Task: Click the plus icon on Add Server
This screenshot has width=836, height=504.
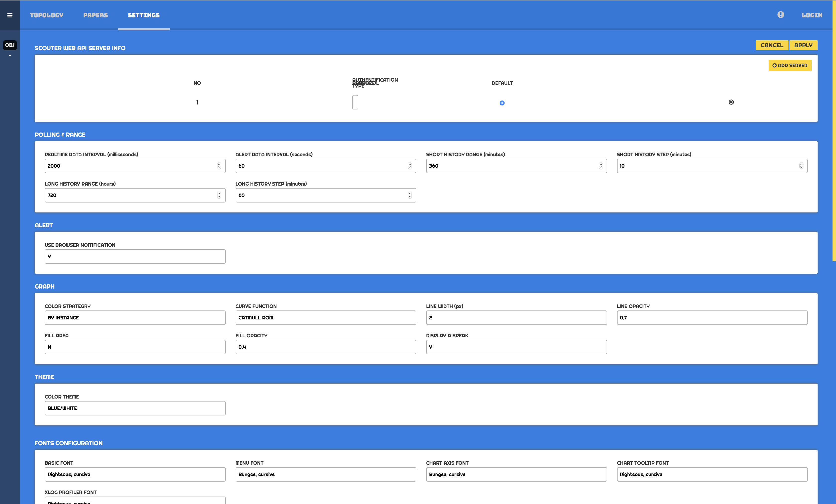Action: tap(775, 65)
